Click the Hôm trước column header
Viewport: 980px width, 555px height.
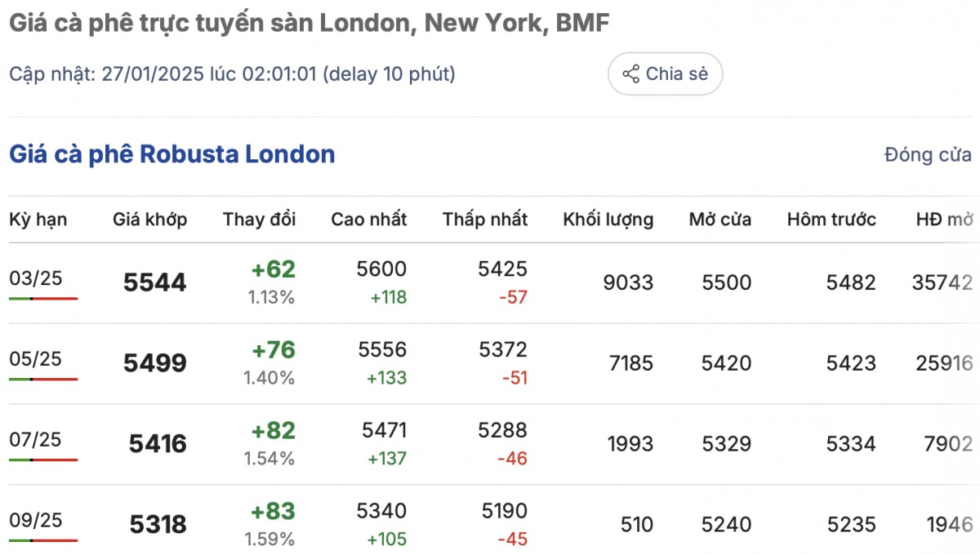tap(831, 220)
